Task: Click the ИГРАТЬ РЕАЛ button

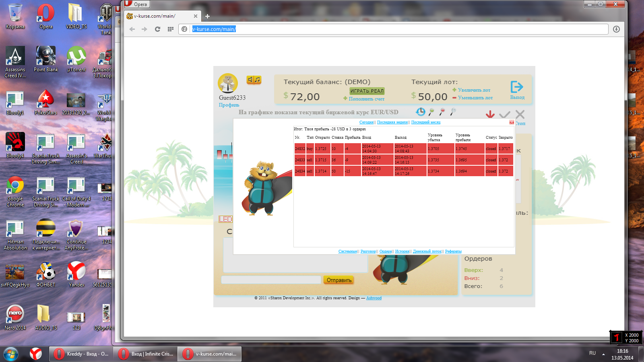Action: coord(367,91)
